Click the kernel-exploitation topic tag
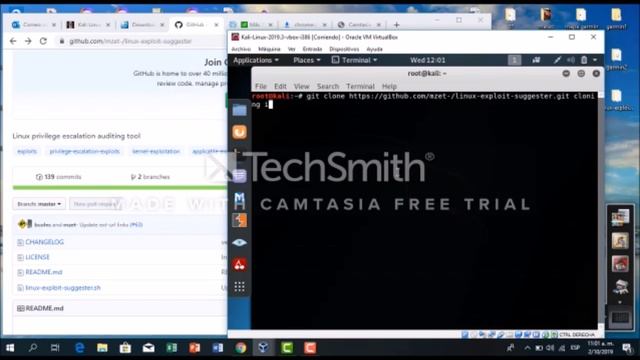Viewport: 640px width, 360px height. pyautogui.click(x=156, y=151)
